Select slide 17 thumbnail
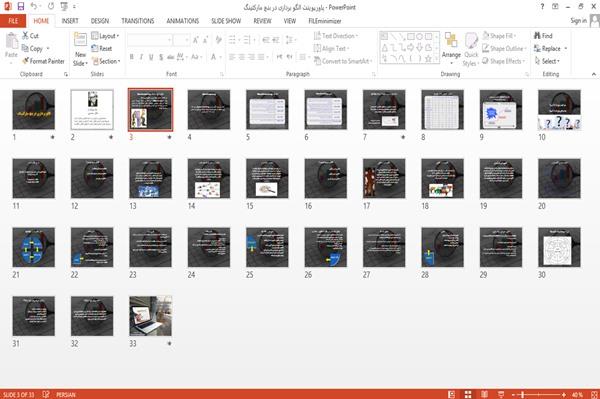The width and height of the screenshot is (600, 399). 384,178
